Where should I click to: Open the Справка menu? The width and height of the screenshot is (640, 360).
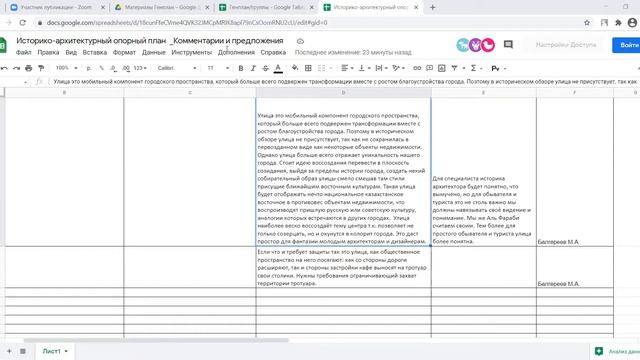273,52
